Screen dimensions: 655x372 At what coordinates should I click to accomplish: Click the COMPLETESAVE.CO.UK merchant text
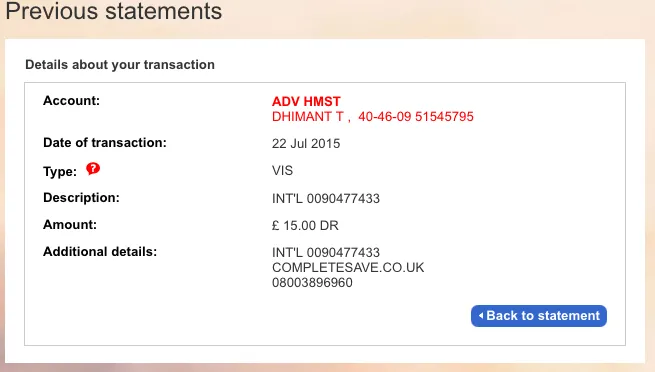point(348,268)
